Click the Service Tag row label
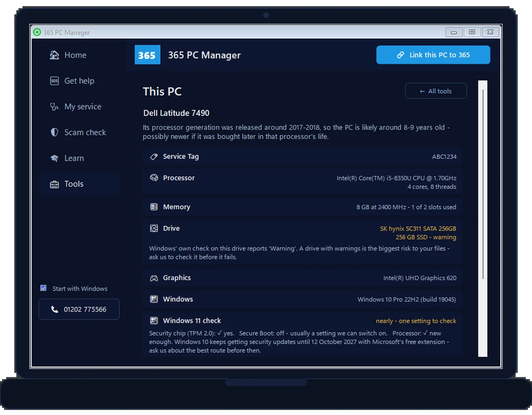This screenshot has height=415, width=532. click(x=181, y=157)
